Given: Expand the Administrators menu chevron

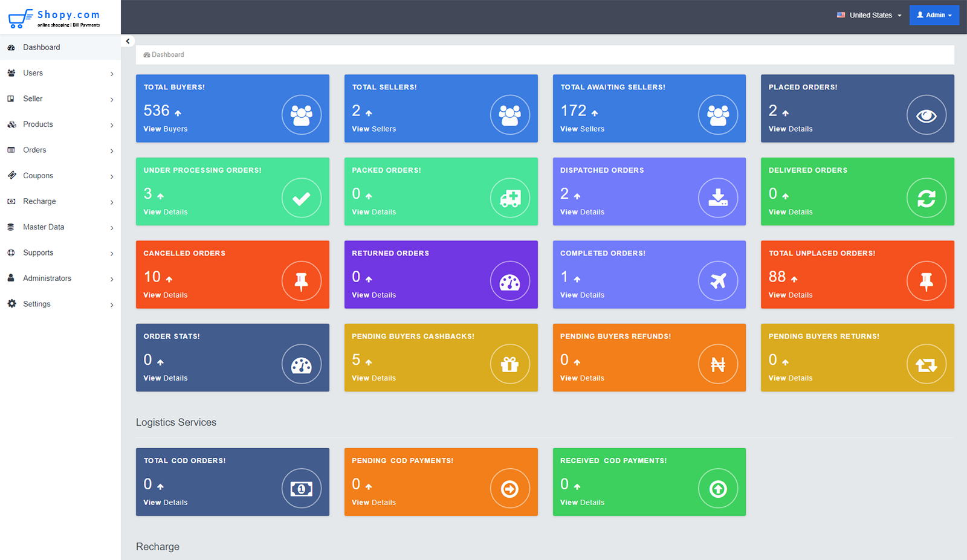Looking at the screenshot, I should (x=112, y=279).
